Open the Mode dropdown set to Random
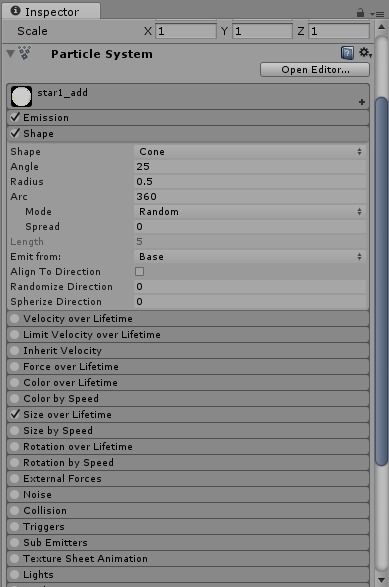The height and width of the screenshot is (587, 389). [x=250, y=212]
